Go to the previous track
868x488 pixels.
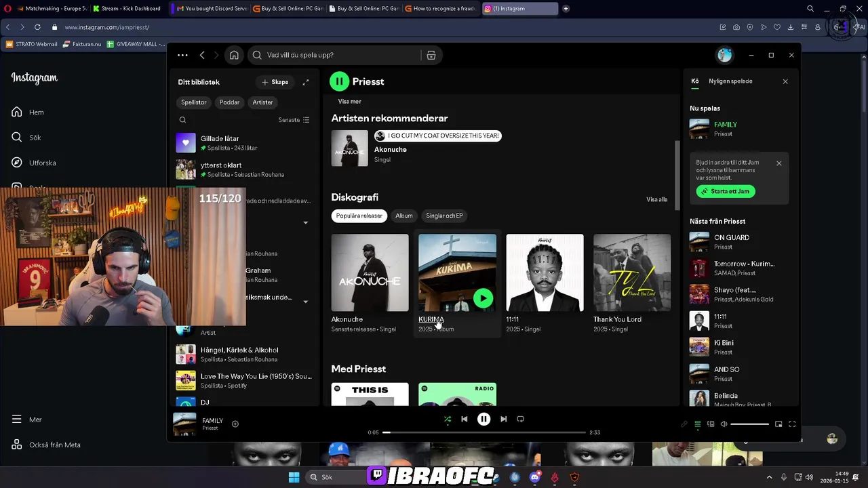[464, 419]
